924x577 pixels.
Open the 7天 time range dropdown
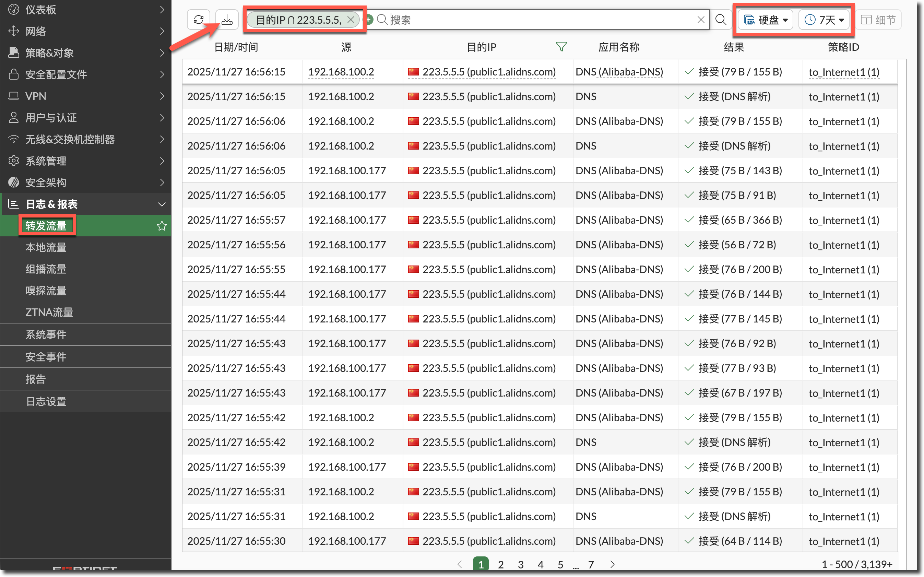tap(824, 20)
